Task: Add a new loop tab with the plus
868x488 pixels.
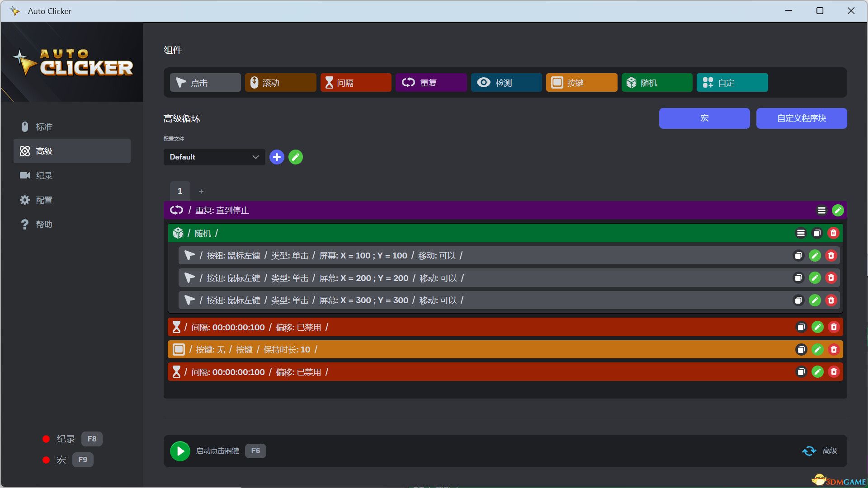Action: click(201, 192)
